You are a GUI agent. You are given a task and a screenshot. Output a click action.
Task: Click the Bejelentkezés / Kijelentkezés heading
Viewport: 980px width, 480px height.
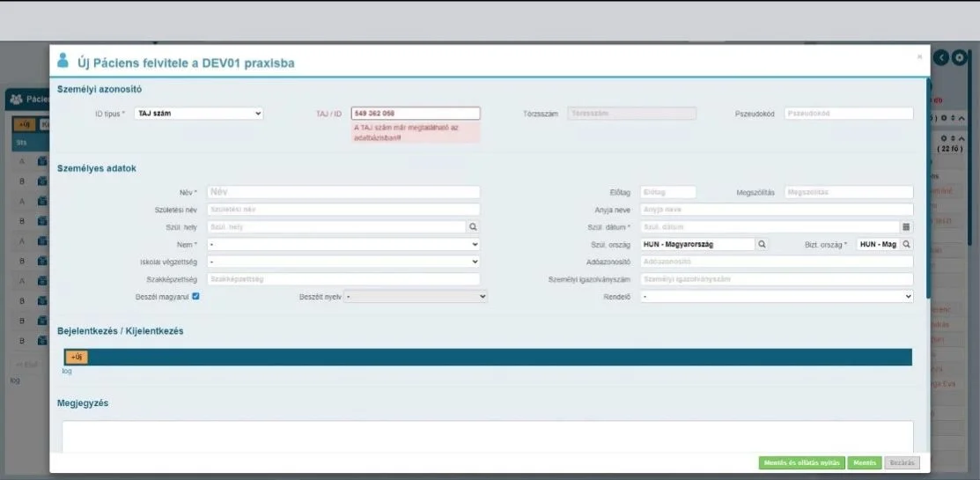tap(121, 331)
